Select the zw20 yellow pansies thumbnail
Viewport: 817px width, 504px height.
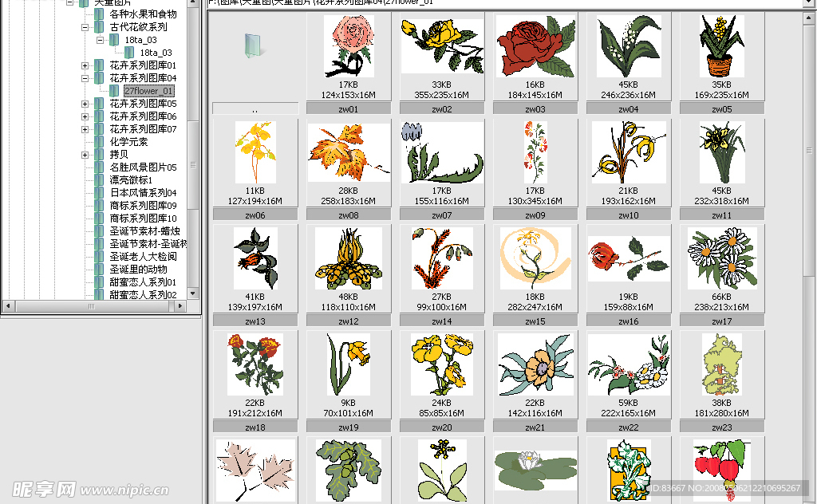pyautogui.click(x=442, y=364)
